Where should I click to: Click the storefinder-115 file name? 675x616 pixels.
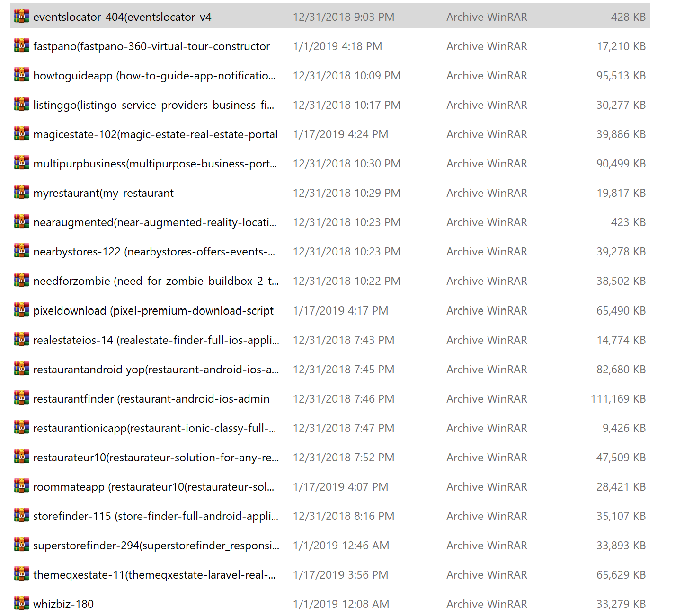pos(156,516)
